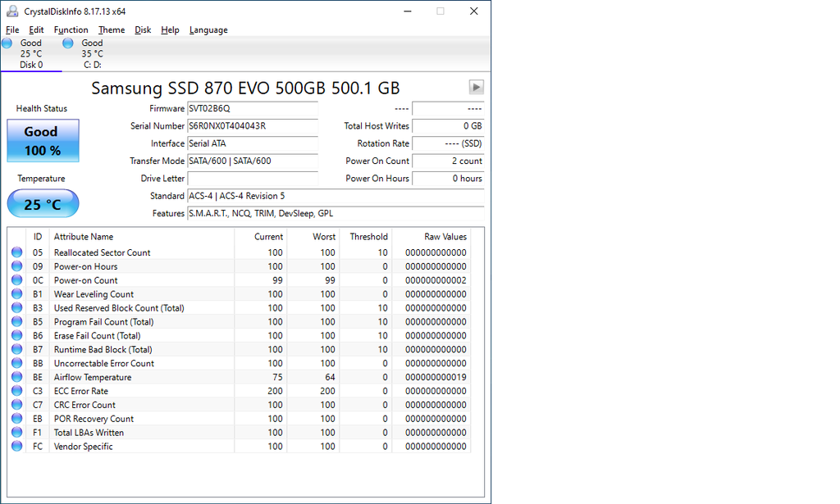Screen dimensions: 840x504
Task: Click the Serial Number field
Action: (252, 126)
